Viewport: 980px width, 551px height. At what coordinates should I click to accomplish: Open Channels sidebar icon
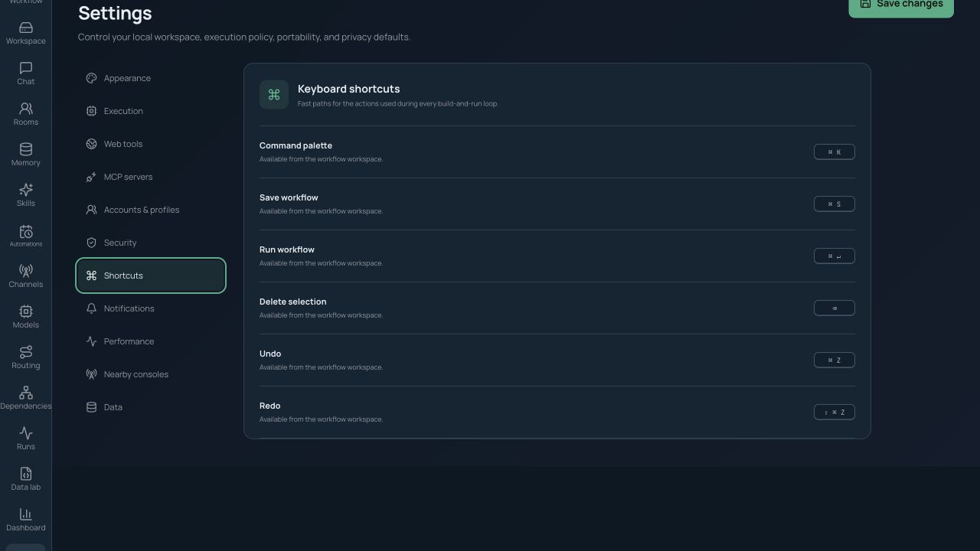tap(25, 277)
